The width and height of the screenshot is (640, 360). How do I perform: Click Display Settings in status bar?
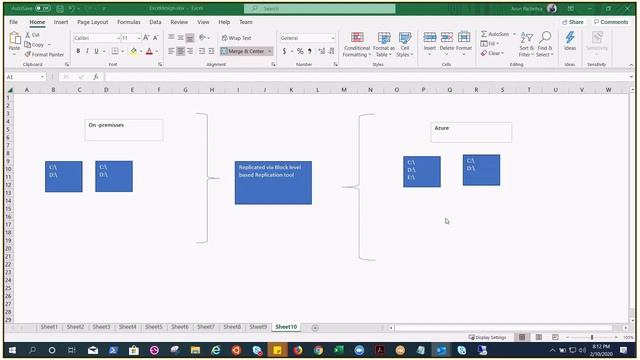point(487,337)
